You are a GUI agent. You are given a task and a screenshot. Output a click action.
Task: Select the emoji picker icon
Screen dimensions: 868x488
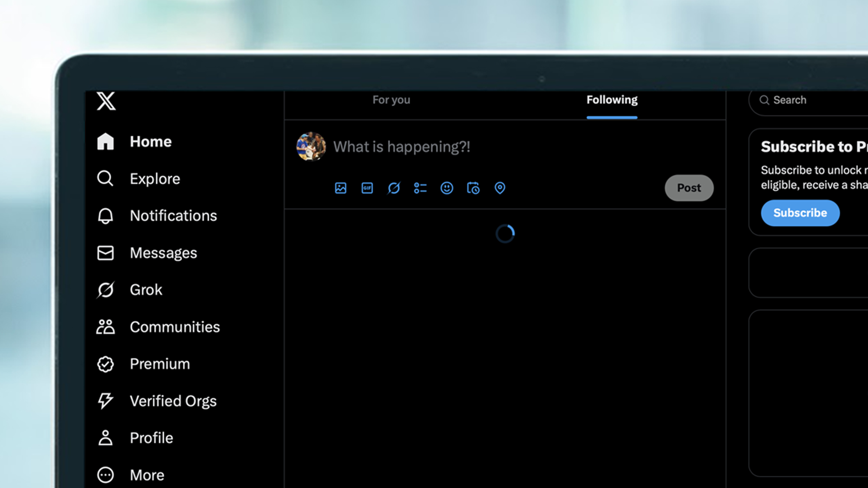(x=447, y=188)
